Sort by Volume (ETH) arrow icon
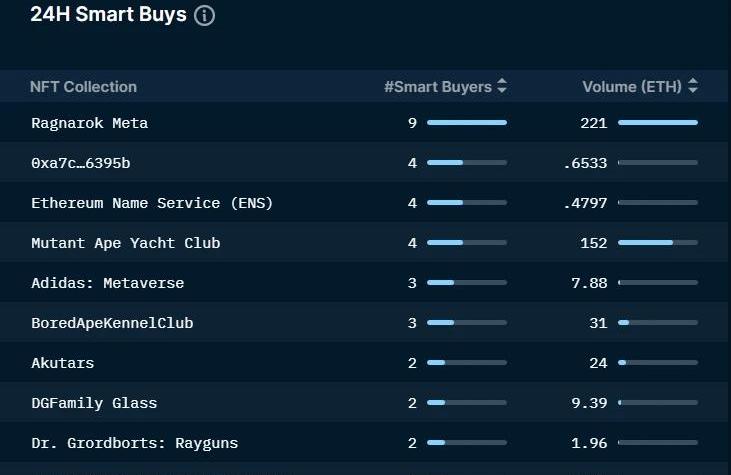Image resolution: width=731 pixels, height=475 pixels. [x=693, y=87]
